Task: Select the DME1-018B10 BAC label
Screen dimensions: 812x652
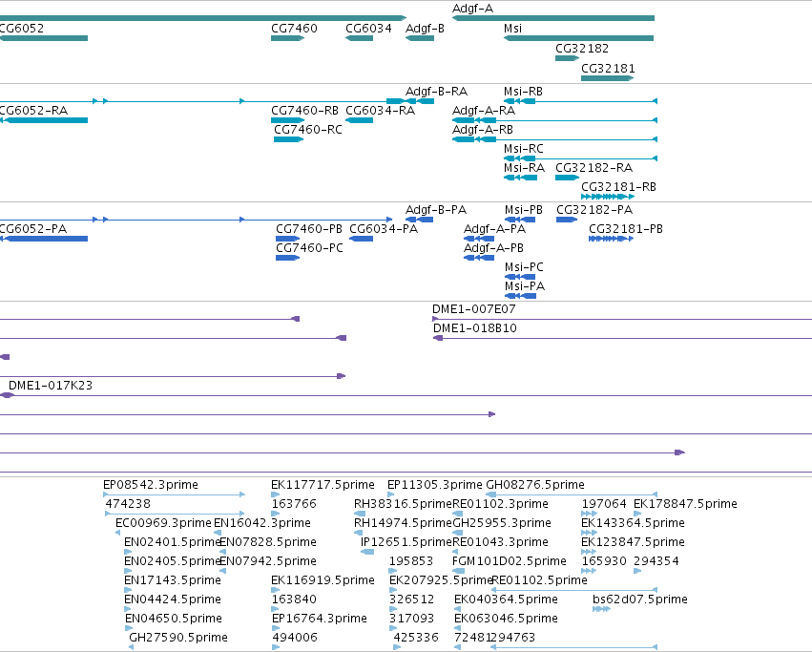Action: coord(475,329)
